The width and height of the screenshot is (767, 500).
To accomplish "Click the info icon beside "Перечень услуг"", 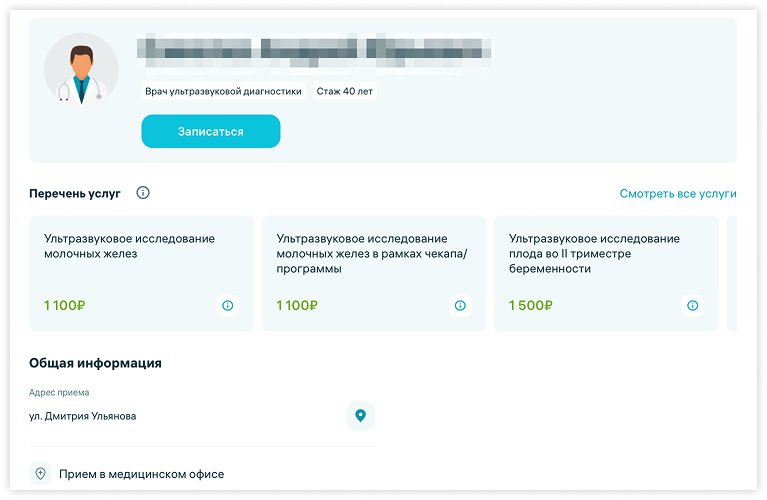I will coord(143,193).
